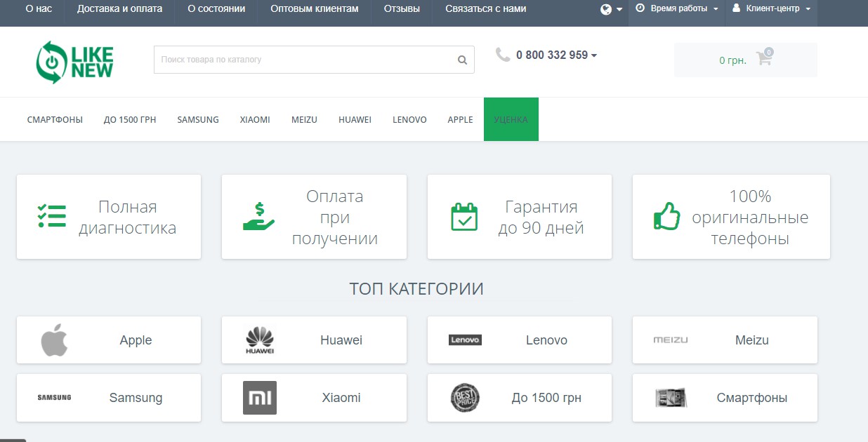The image size is (868, 442).
Task: Click the Huawei logo image
Action: [x=260, y=340]
